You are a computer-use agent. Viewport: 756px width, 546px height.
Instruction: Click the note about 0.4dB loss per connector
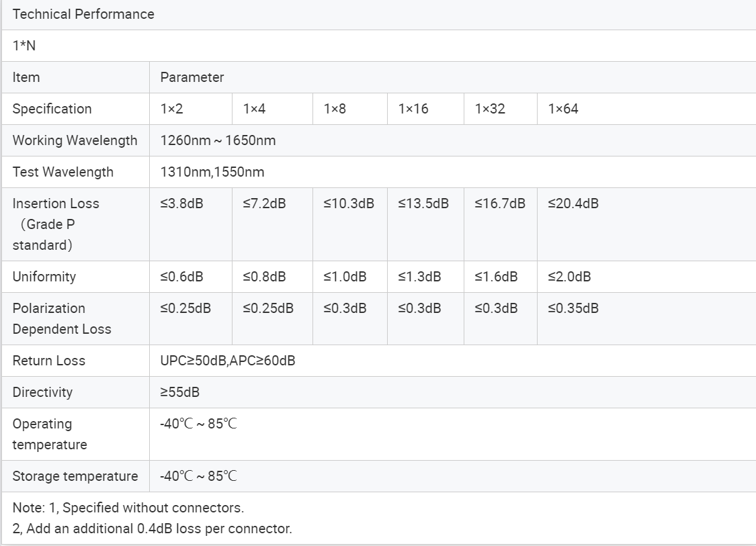(153, 529)
